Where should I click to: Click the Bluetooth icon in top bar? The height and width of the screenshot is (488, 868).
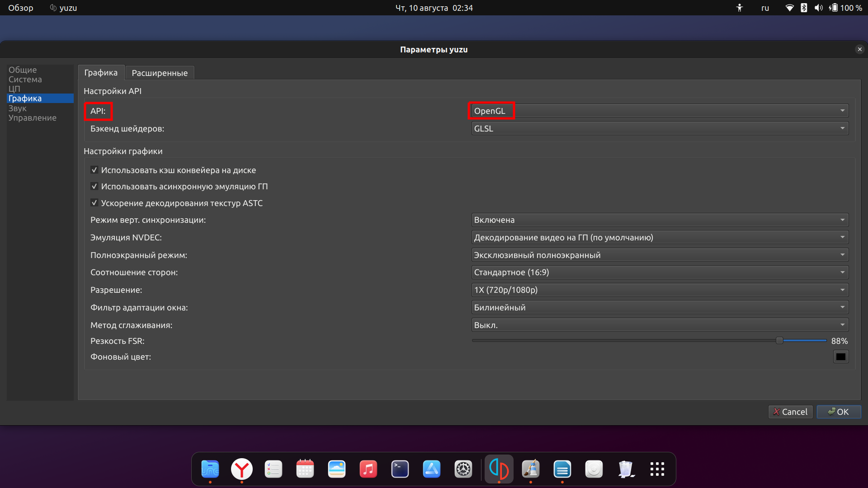coord(804,8)
